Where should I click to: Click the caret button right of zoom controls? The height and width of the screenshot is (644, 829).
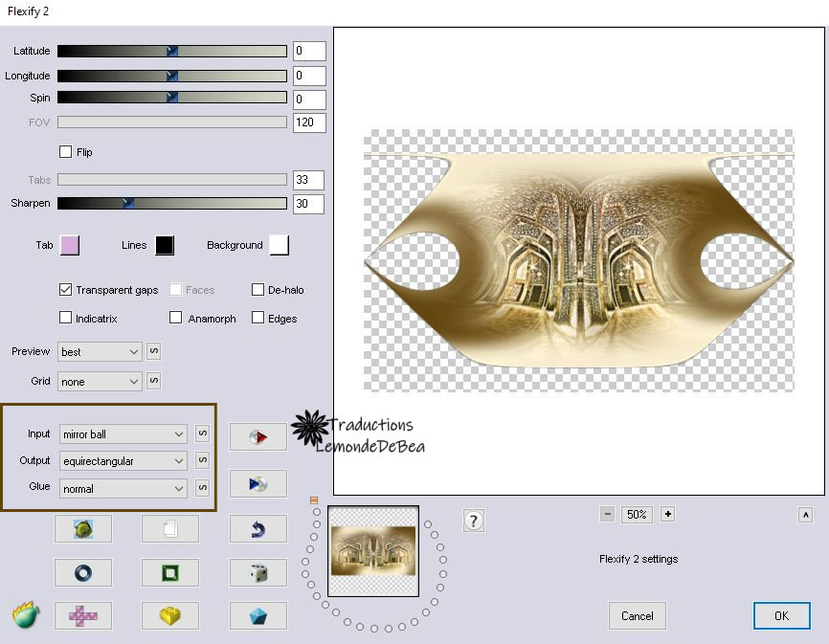click(x=805, y=515)
